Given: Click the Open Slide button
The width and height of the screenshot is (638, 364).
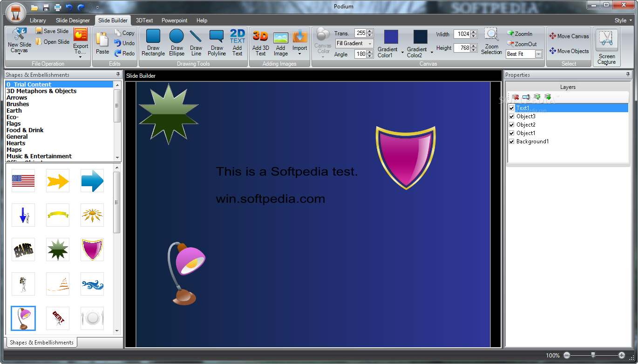Looking at the screenshot, I should [x=52, y=42].
